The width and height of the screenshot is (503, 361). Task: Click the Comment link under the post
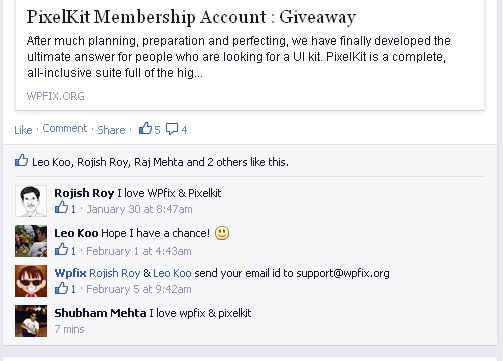click(x=65, y=128)
